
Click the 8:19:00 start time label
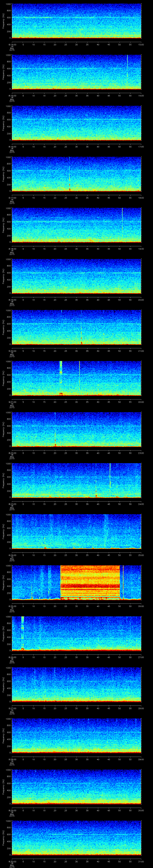click(12, 300)
